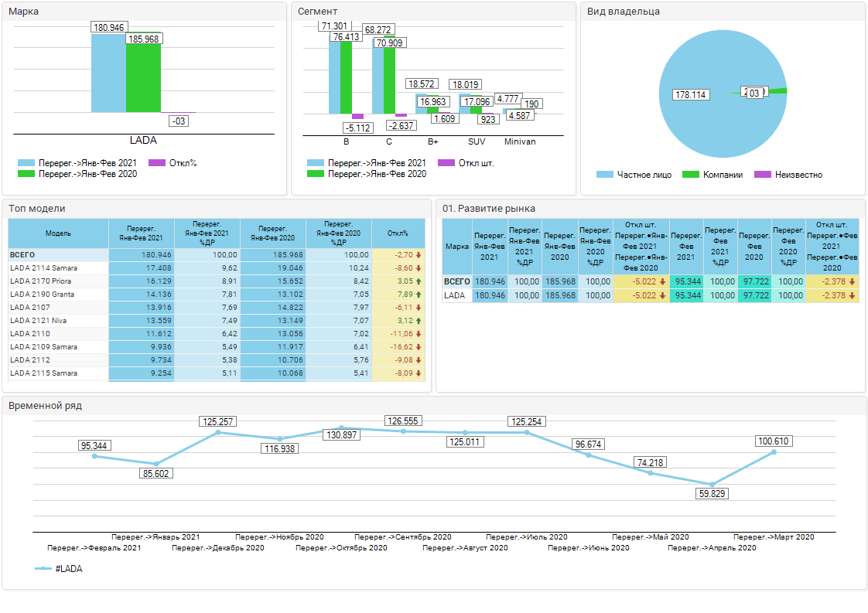Sort Топ модели table by Модель header
Image resolution: width=868 pixels, height=613 pixels.
pyautogui.click(x=58, y=233)
